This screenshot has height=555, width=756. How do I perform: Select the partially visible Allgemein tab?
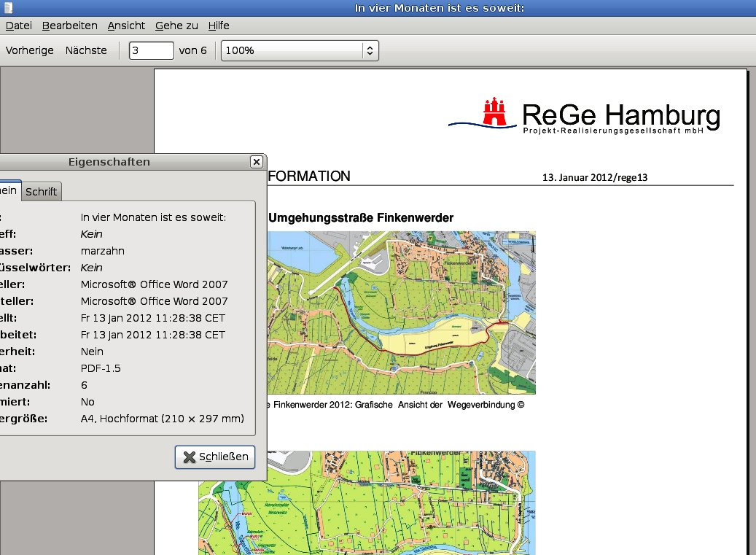[9, 190]
